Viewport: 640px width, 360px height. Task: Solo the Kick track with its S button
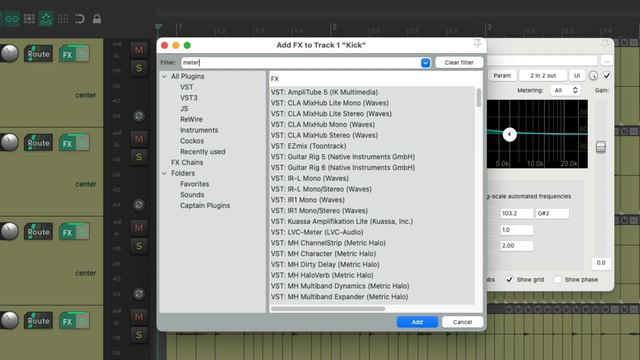pyautogui.click(x=139, y=68)
